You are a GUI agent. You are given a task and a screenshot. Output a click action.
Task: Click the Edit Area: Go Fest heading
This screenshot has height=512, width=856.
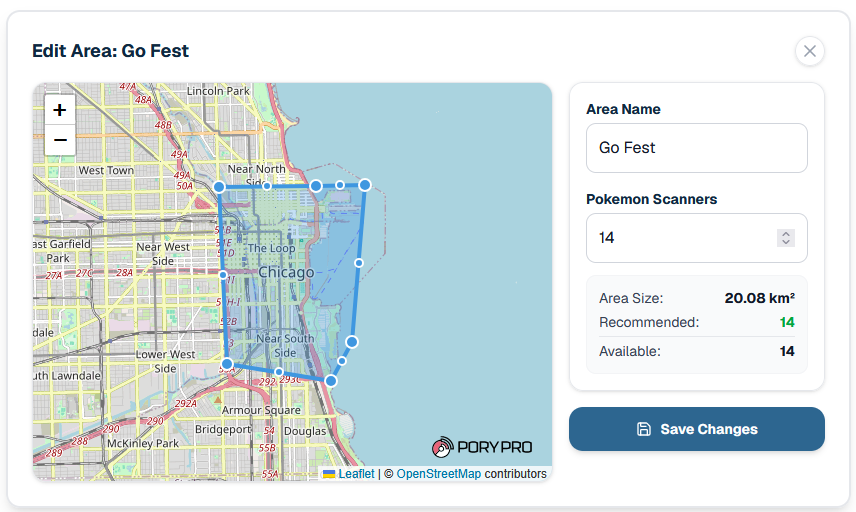(x=110, y=51)
